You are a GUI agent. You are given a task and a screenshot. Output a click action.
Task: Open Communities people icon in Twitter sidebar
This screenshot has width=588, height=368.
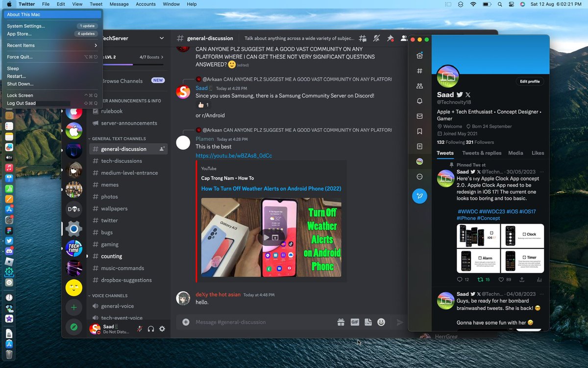(419, 86)
